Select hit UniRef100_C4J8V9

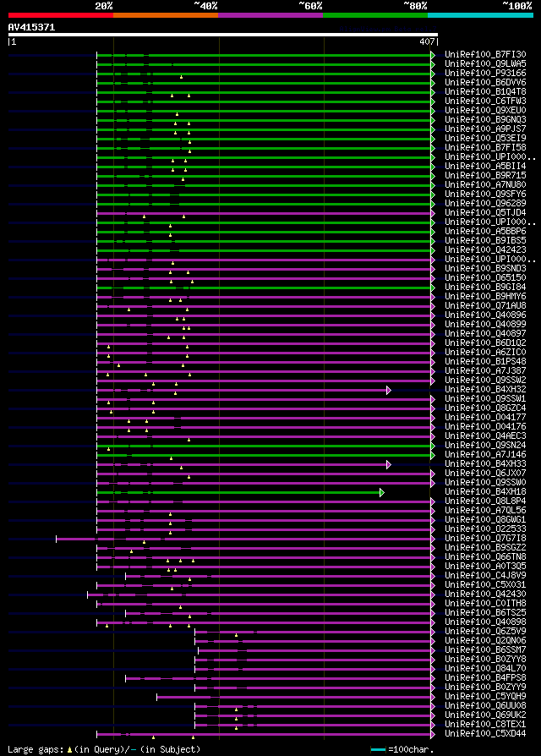pyautogui.click(x=485, y=576)
